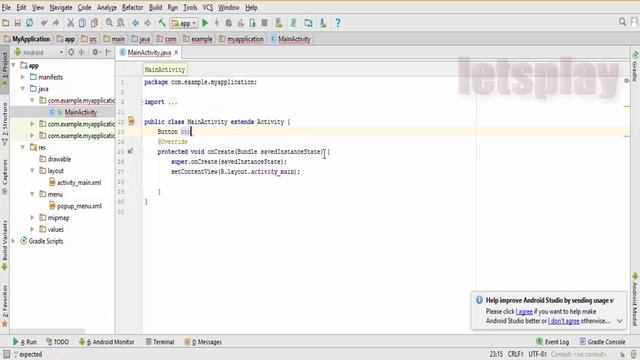Open the Build menu

point(156,7)
